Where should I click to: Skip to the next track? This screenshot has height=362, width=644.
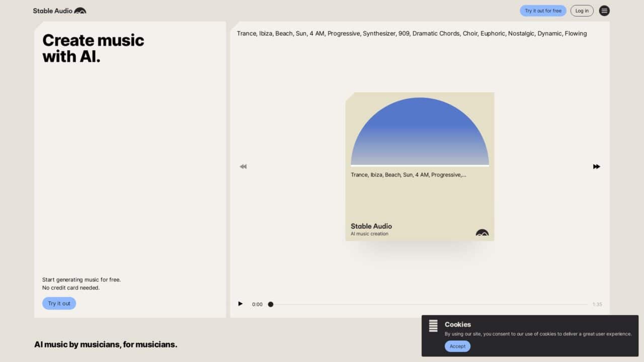point(596,166)
